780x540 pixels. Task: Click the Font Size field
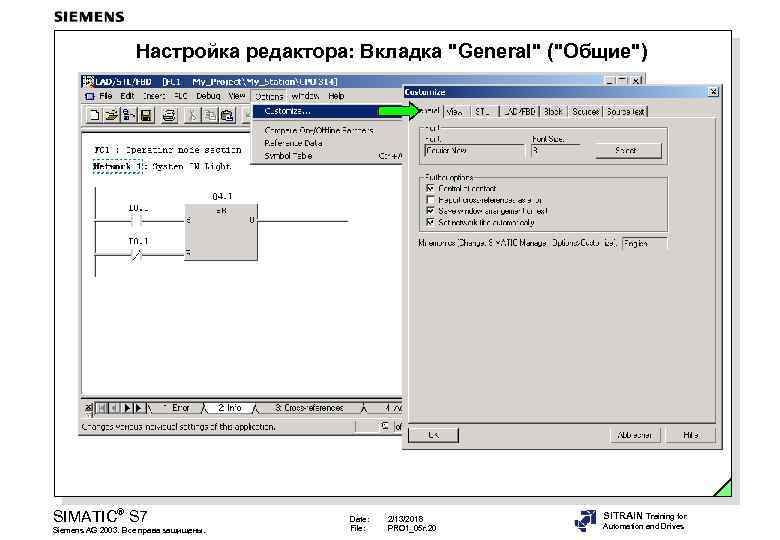(555, 151)
